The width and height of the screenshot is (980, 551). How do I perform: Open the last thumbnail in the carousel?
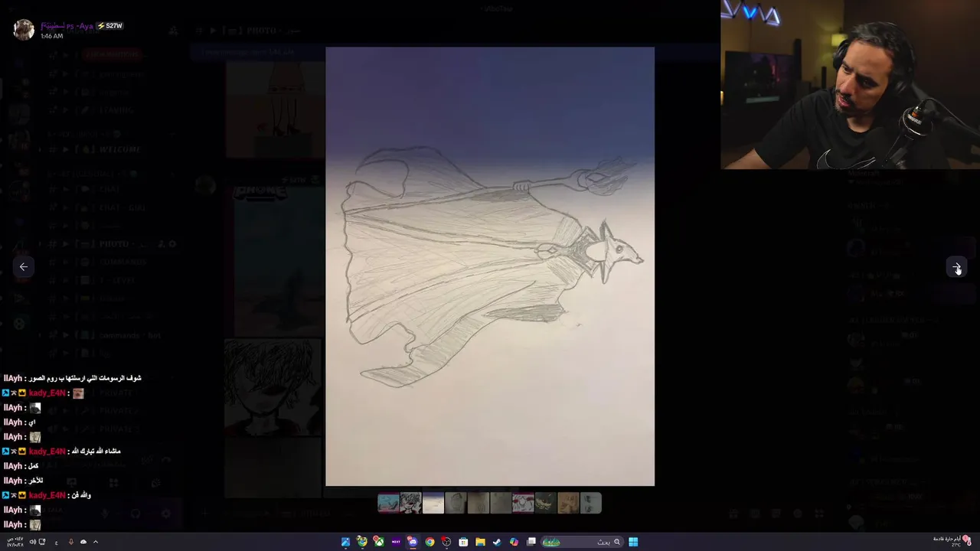point(591,503)
